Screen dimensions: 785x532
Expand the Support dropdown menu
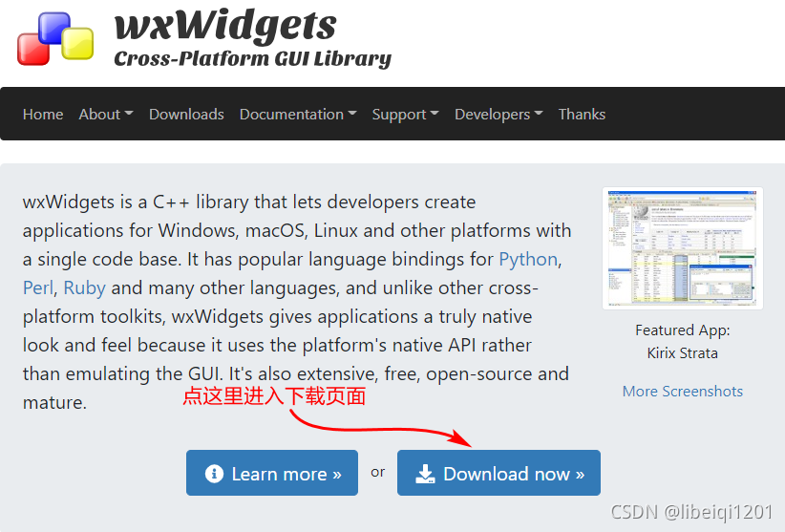point(406,114)
